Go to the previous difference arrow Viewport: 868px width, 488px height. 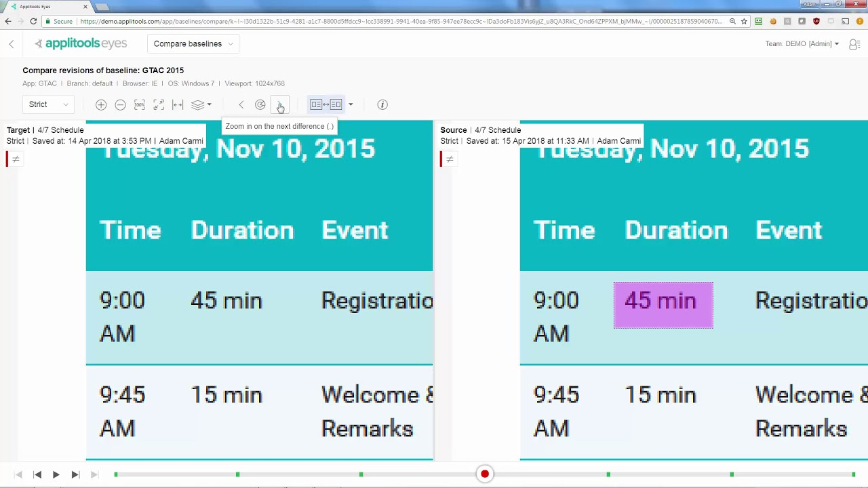(241, 104)
